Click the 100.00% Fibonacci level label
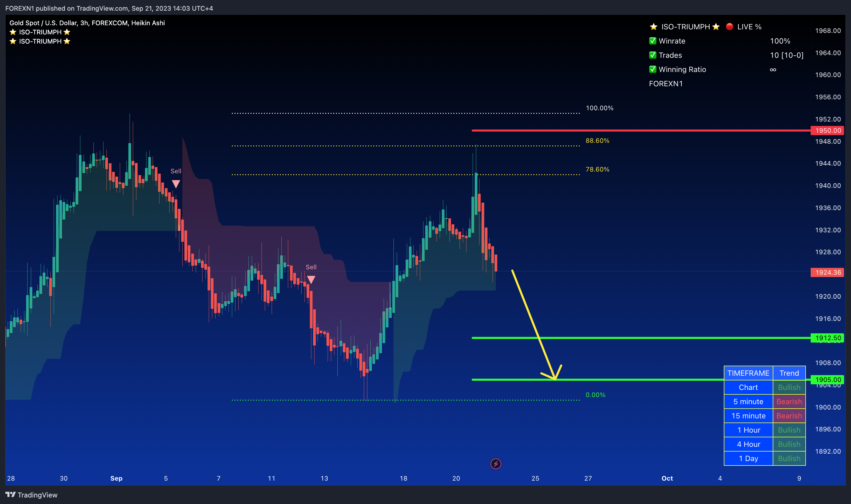 [600, 108]
